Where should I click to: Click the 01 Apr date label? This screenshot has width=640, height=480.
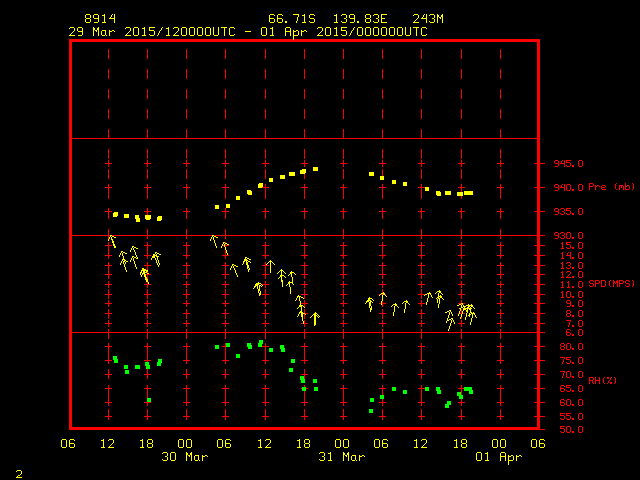tap(498, 457)
